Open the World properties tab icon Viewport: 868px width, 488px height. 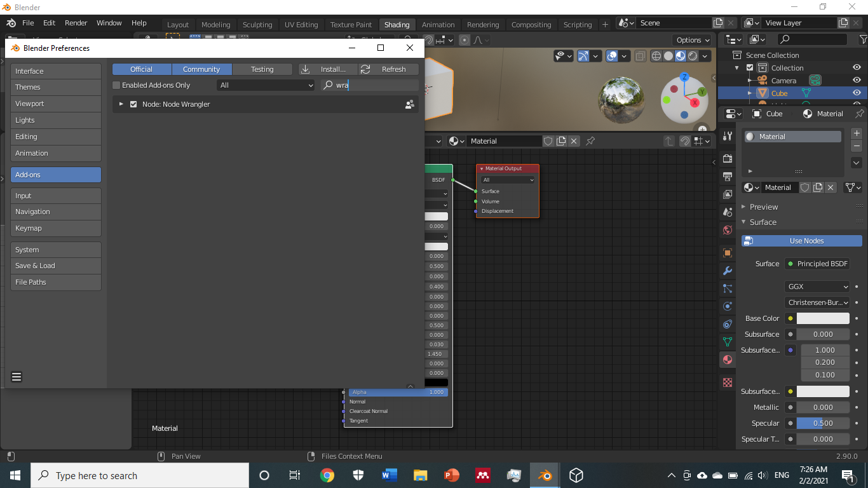pos(728,229)
